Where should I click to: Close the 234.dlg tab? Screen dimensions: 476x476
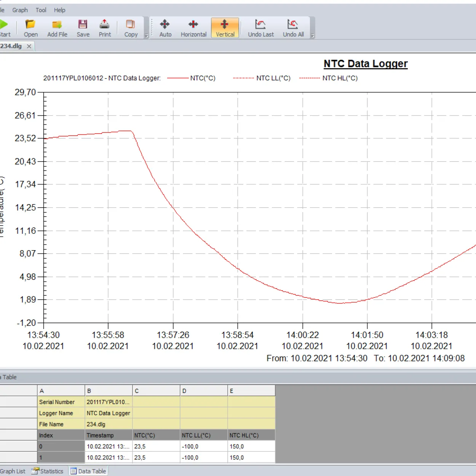29,46
